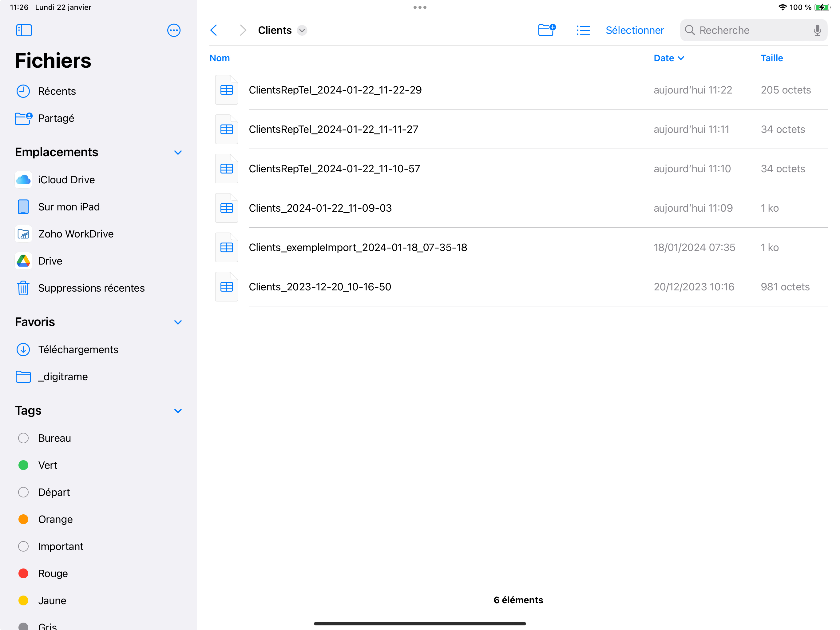Open the Clients folder title dropdown
The height and width of the screenshot is (630, 840).
click(302, 30)
